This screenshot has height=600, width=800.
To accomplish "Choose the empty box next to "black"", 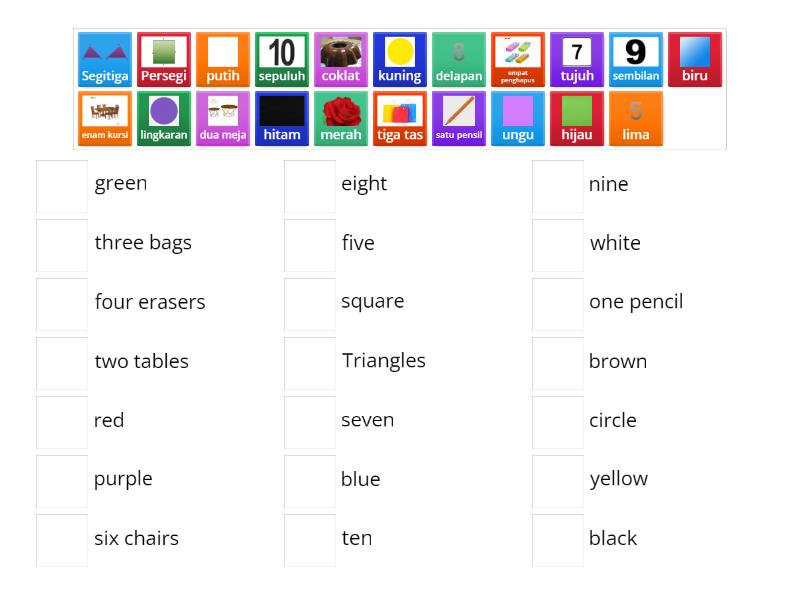I will pos(558,540).
